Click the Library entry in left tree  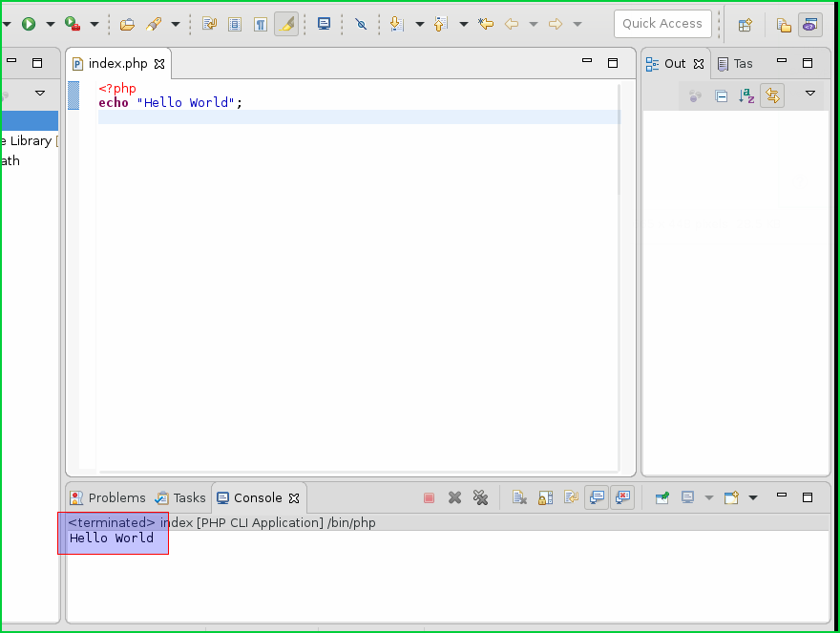coord(30,141)
